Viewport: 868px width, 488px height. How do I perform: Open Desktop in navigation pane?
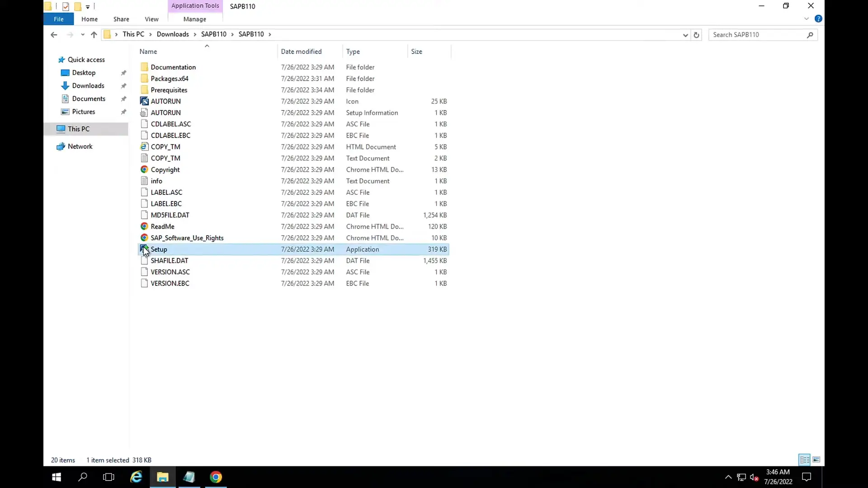click(84, 73)
